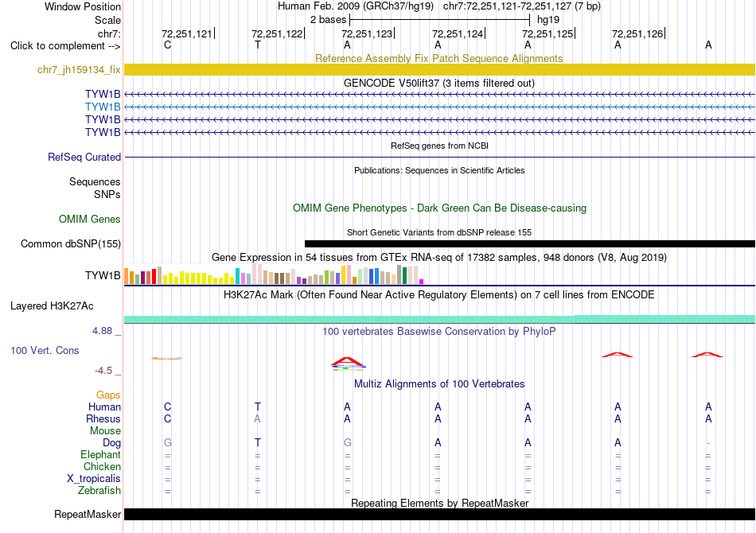The image size is (756, 533).
Task: Click the 'SNPs' track label
Action: tap(107, 194)
